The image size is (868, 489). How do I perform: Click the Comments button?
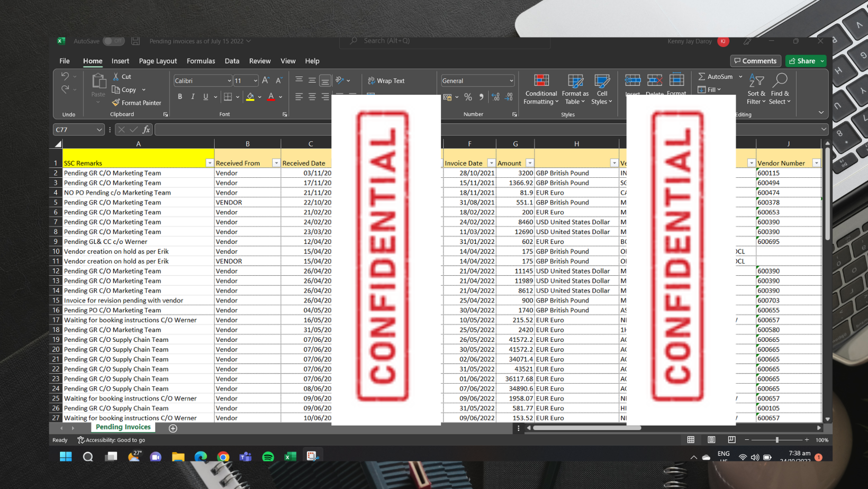[x=755, y=61]
